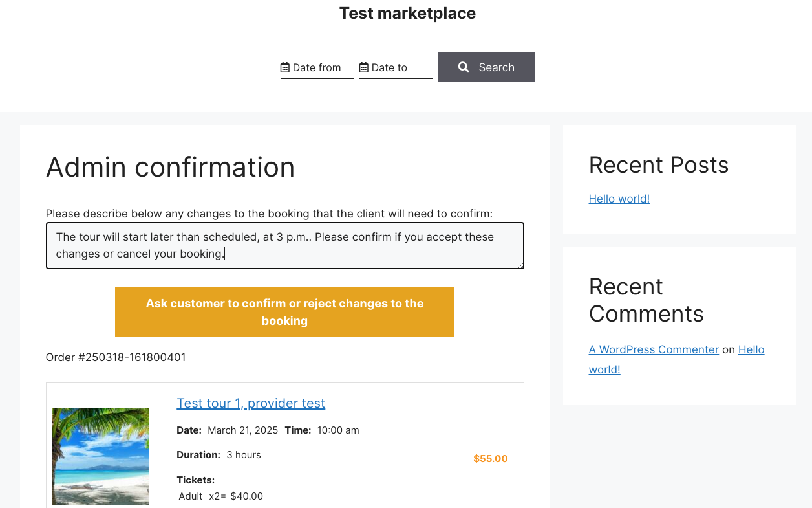Focus the Date to input field

396,67
